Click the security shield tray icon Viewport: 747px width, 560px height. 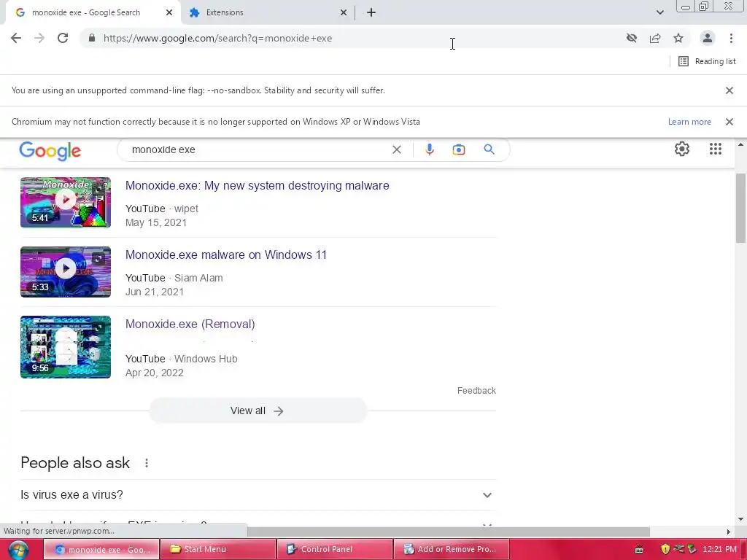(x=665, y=549)
